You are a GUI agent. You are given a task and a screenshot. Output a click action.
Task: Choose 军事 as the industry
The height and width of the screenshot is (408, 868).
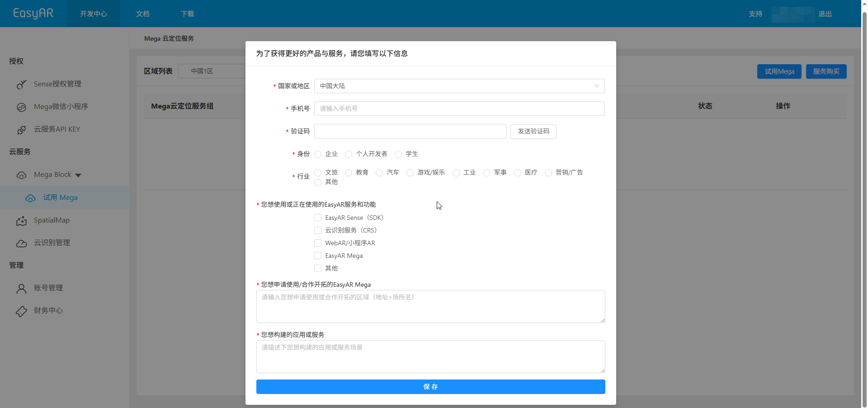pos(487,173)
